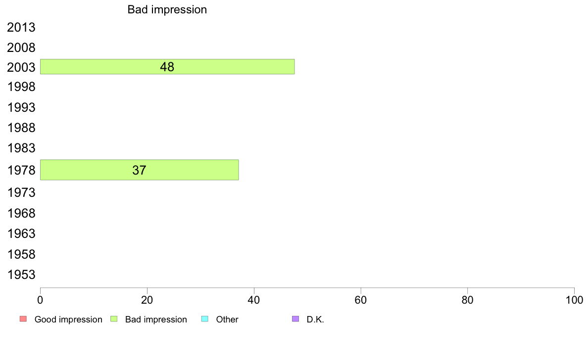Click the purple D.K. legend swatch

(x=295, y=319)
